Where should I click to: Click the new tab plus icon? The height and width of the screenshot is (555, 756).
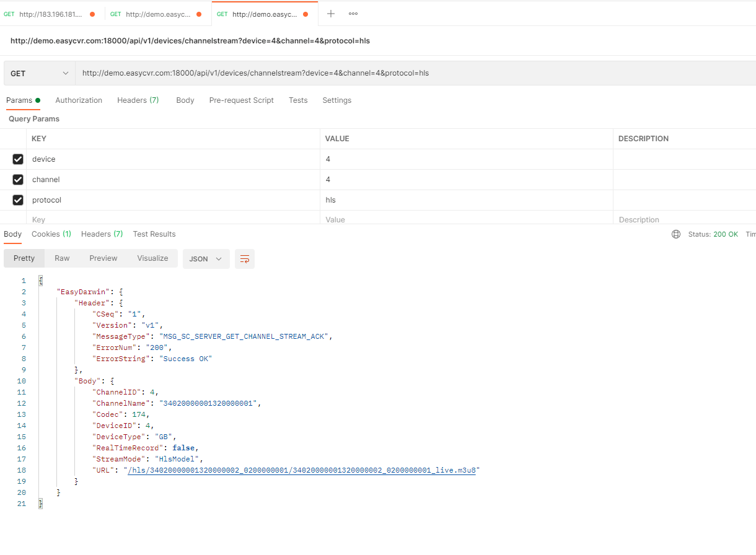pos(331,14)
